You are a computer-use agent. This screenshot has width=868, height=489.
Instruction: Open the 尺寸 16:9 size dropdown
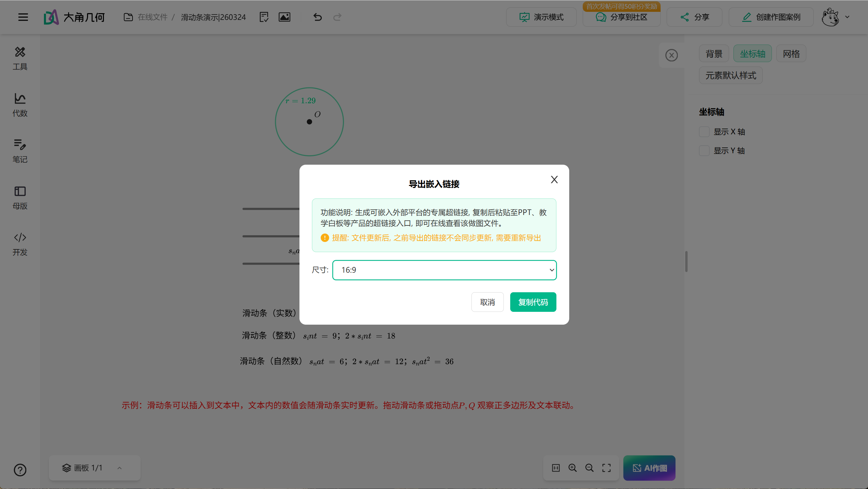pos(444,270)
